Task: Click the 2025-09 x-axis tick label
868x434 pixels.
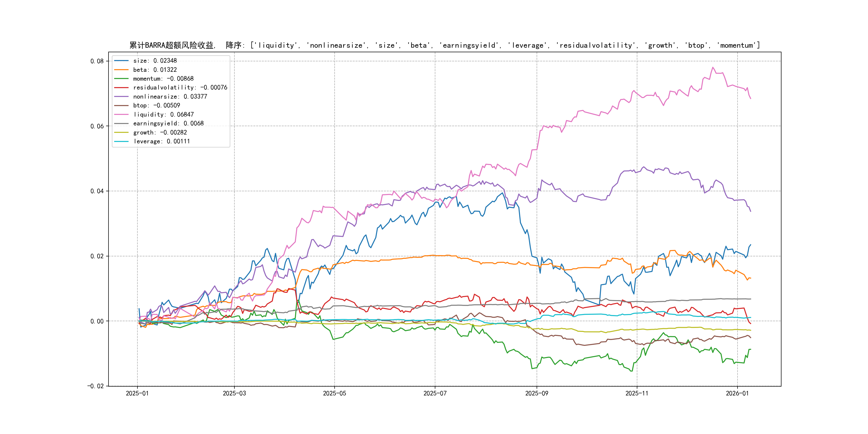Action: click(x=536, y=393)
